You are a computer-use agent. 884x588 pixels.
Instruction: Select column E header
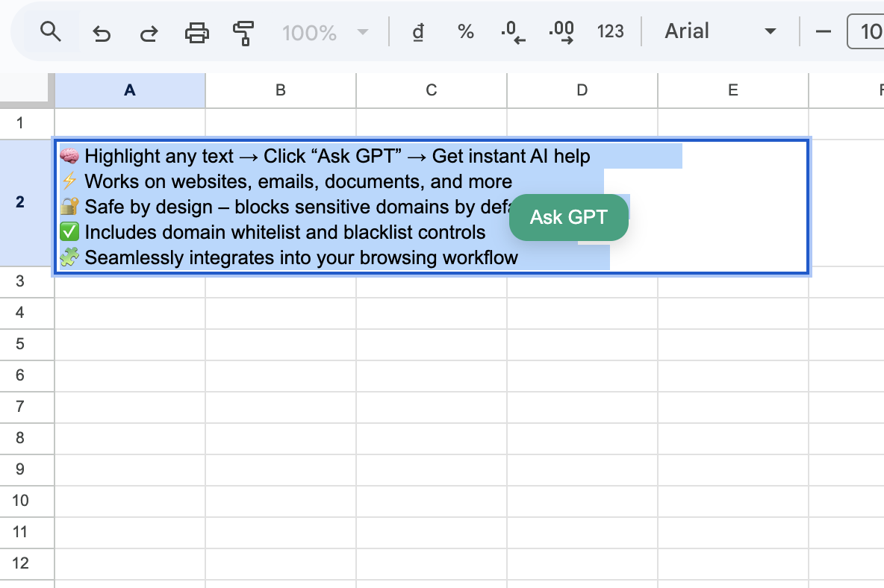click(733, 90)
